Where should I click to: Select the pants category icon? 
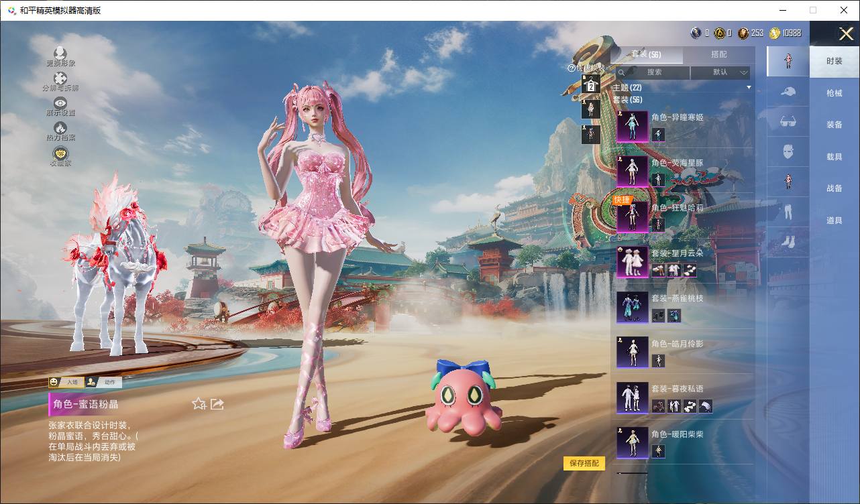click(788, 212)
